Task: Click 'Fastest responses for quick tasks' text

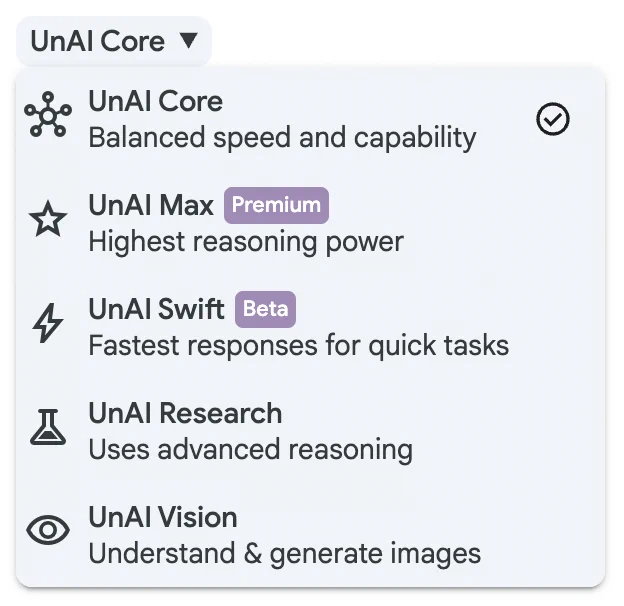Action: coord(298,346)
